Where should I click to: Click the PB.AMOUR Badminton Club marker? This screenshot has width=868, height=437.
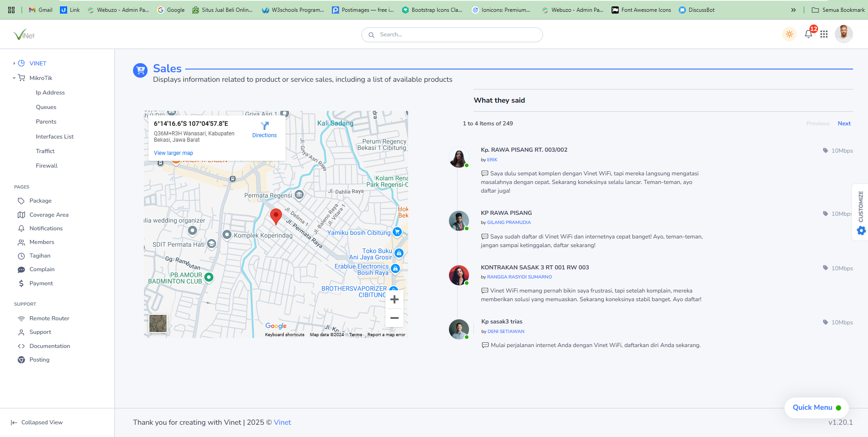[209, 277]
